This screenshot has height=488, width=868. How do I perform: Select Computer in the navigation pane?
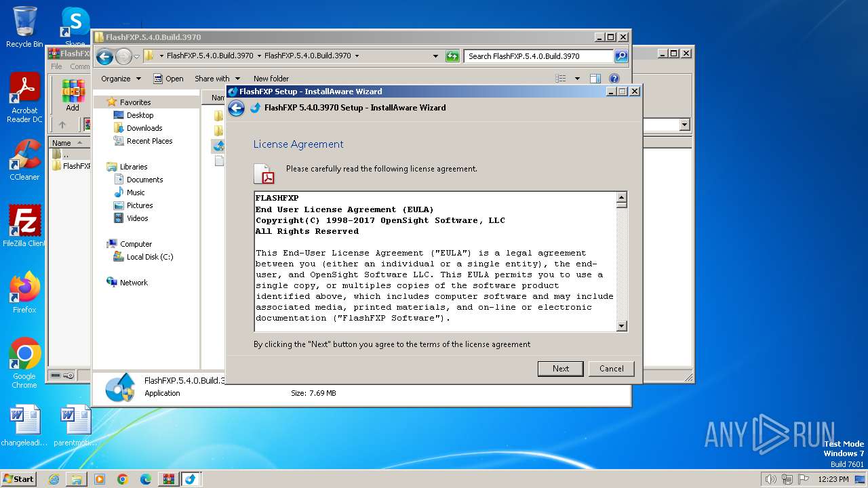click(x=136, y=244)
